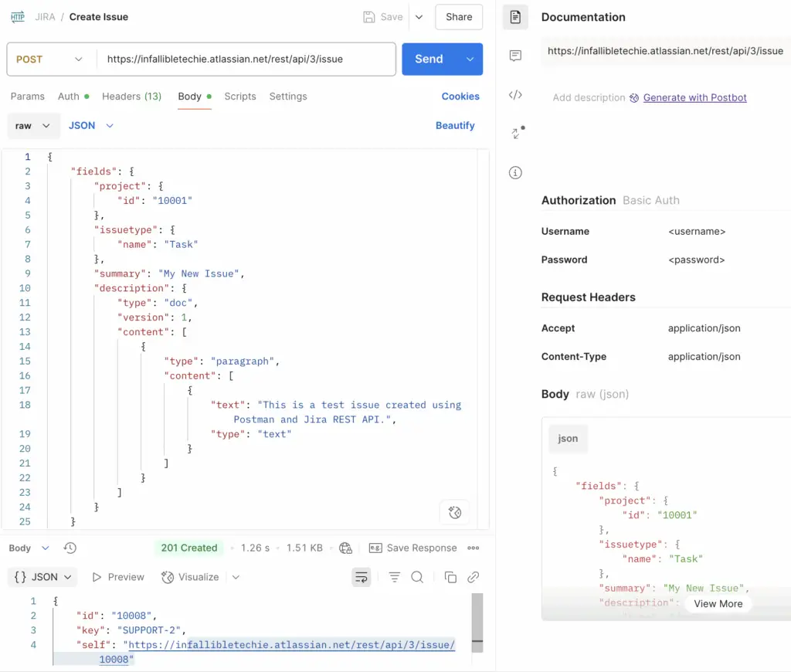The width and height of the screenshot is (791, 672).
Task: Open the POST method dropdown
Action: 51,59
